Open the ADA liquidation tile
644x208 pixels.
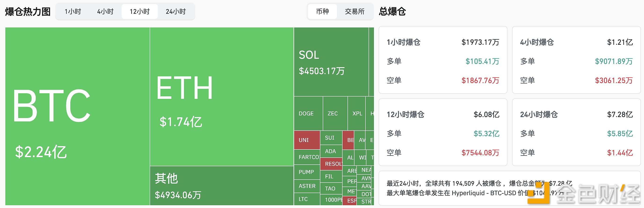pyautogui.click(x=331, y=151)
